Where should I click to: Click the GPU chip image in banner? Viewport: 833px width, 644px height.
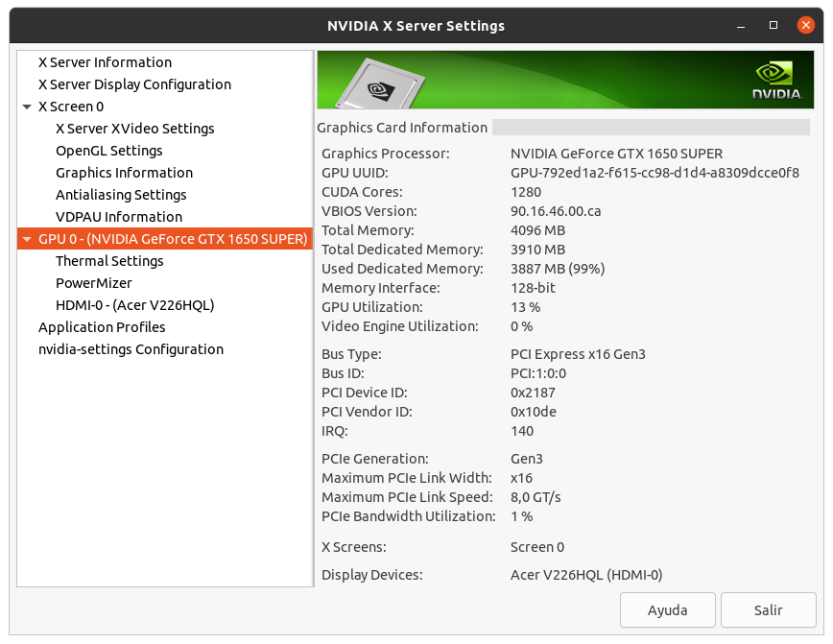tap(381, 83)
